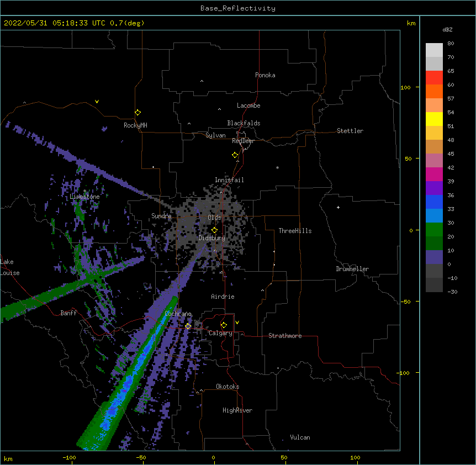Click the RedDeer city label

pos(243,141)
